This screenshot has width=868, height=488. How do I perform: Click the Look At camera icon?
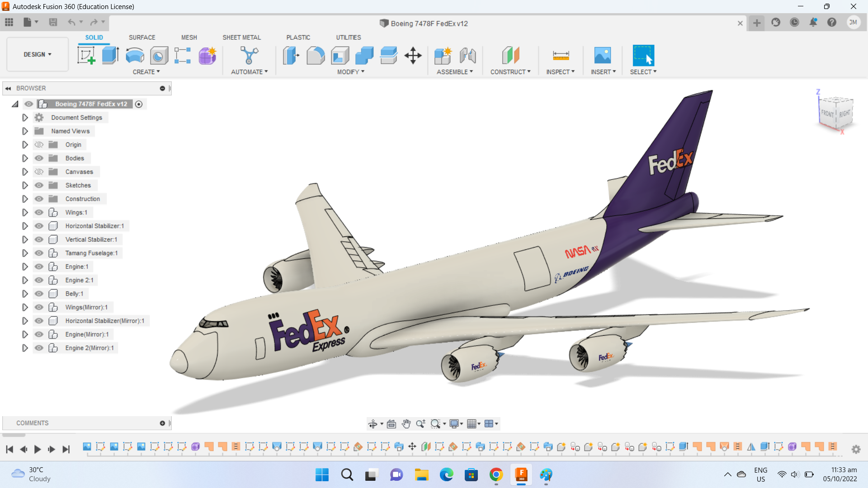(x=392, y=424)
